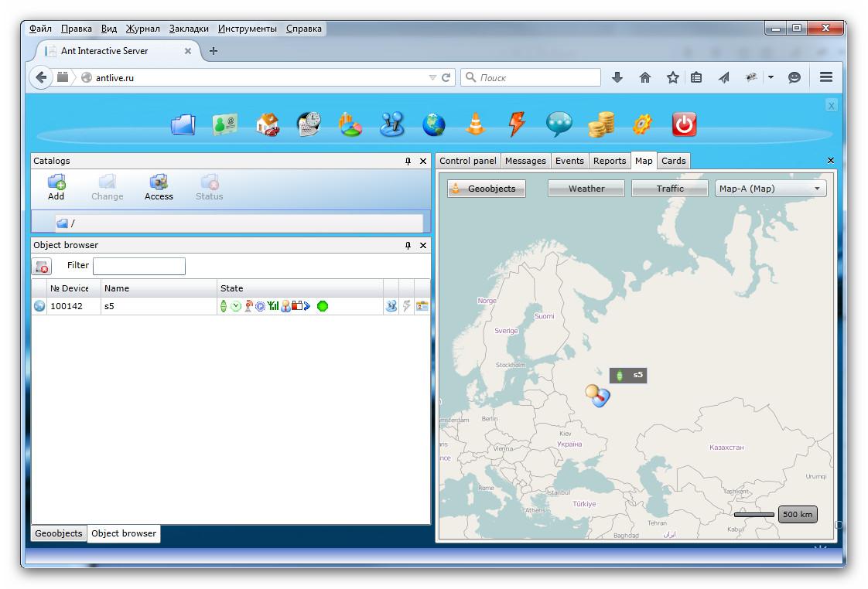Open the pie chart reports icon
The height and width of the screenshot is (589, 868).
coord(350,124)
